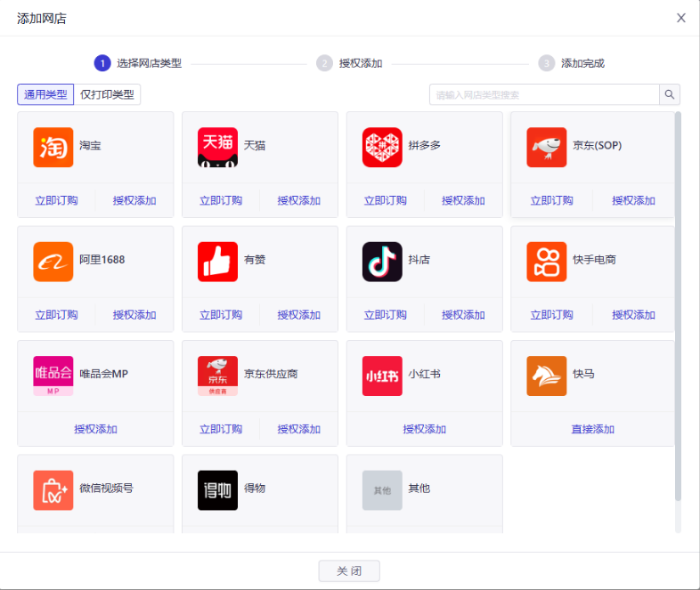700x590 pixels.
Task: Click the 微信视频号 store name text
Action: (106, 489)
